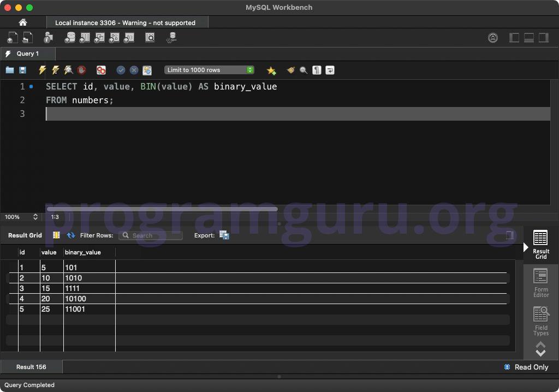Save the SQL script to file
The width and height of the screenshot is (559, 392).
[x=22, y=70]
